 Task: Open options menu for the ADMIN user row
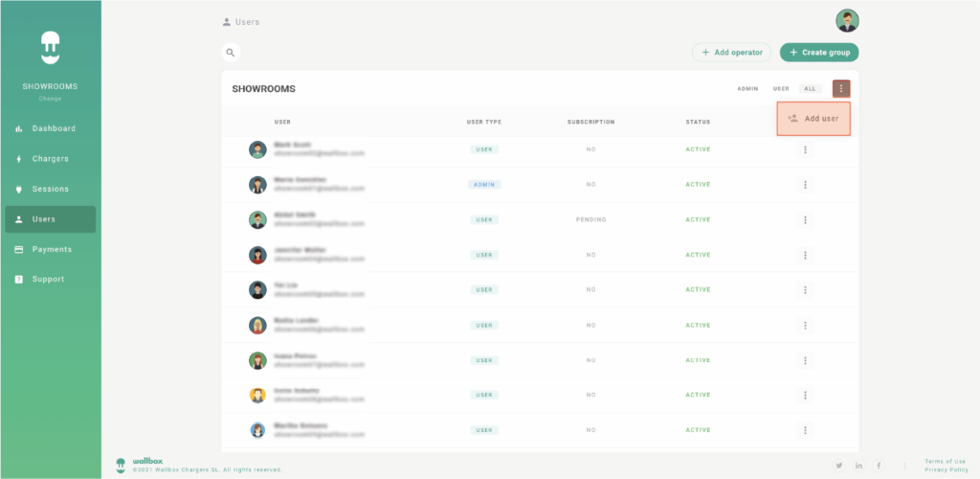click(x=805, y=185)
